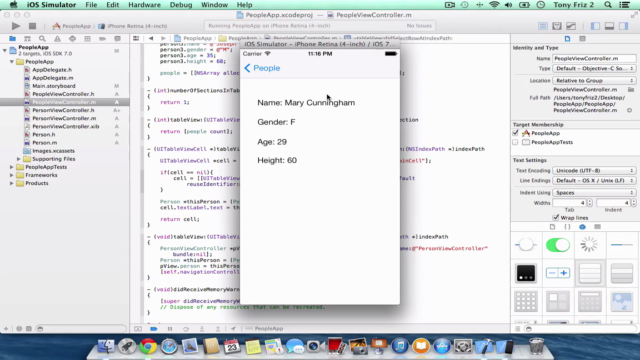Open the Project navigator tab
Image resolution: width=640 pixels, height=360 pixels.
(13, 38)
